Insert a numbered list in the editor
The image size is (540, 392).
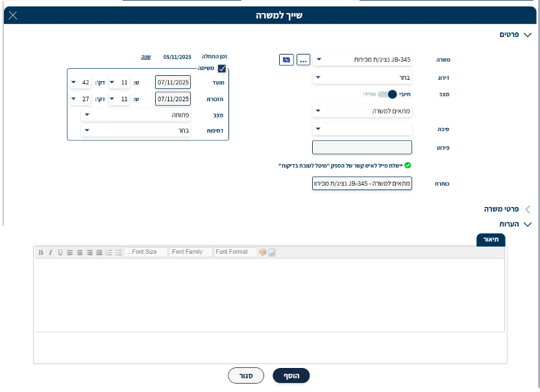(x=109, y=252)
